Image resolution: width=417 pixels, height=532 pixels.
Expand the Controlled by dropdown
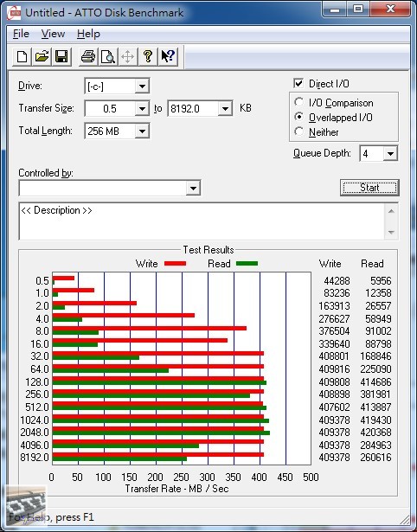coord(193,188)
